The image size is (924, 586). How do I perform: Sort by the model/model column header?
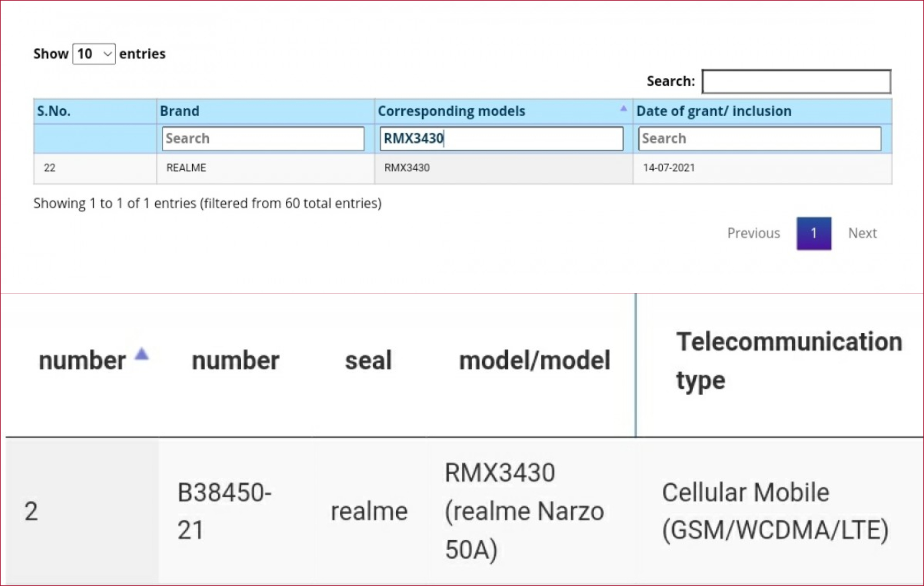[534, 361]
